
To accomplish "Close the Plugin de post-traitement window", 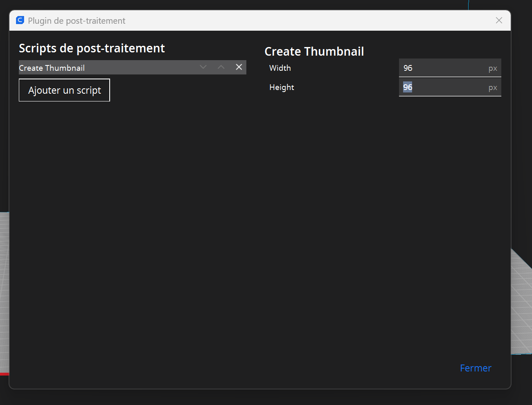I will pos(499,20).
